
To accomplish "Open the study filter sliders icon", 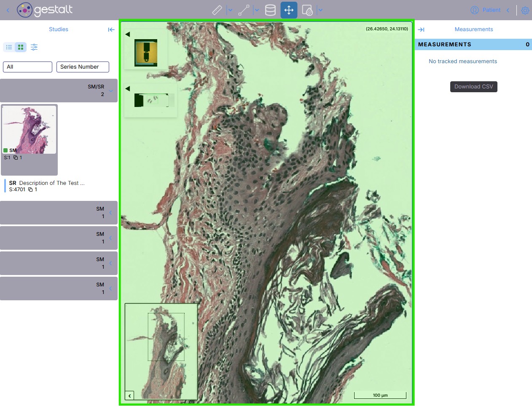I will [x=34, y=47].
